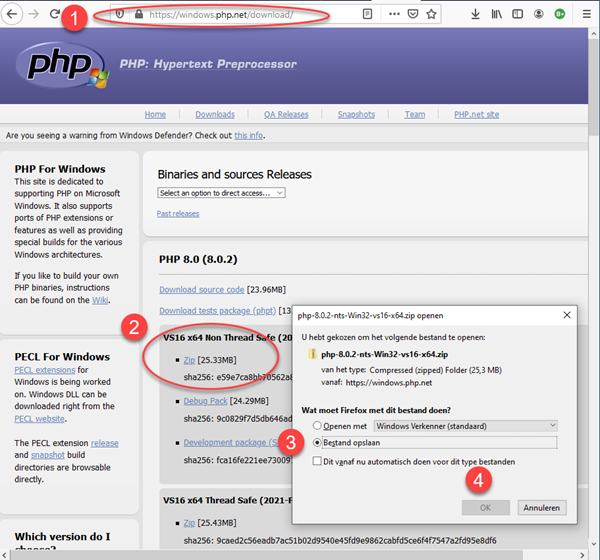Screen dimensions: 600x560
Task: Click the Zip [25.33MB] Non Thread Safe link
Action: pos(189,360)
